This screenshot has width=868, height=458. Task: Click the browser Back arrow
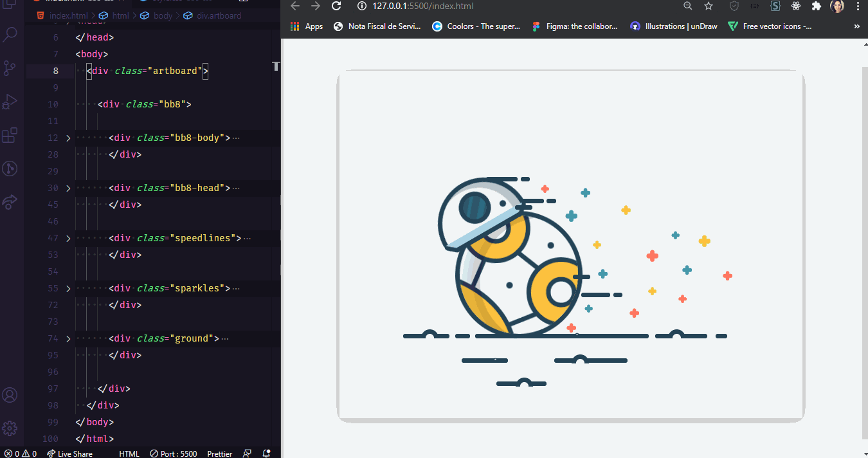coord(295,6)
